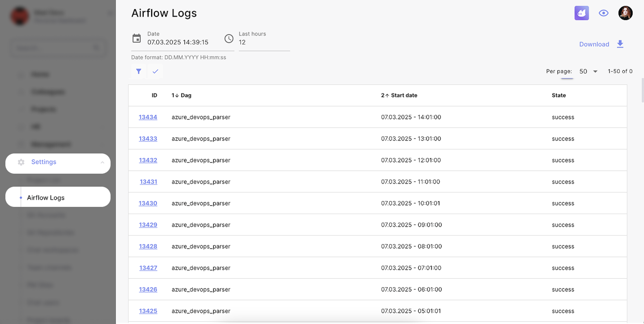Click the State column header

pyautogui.click(x=558, y=95)
